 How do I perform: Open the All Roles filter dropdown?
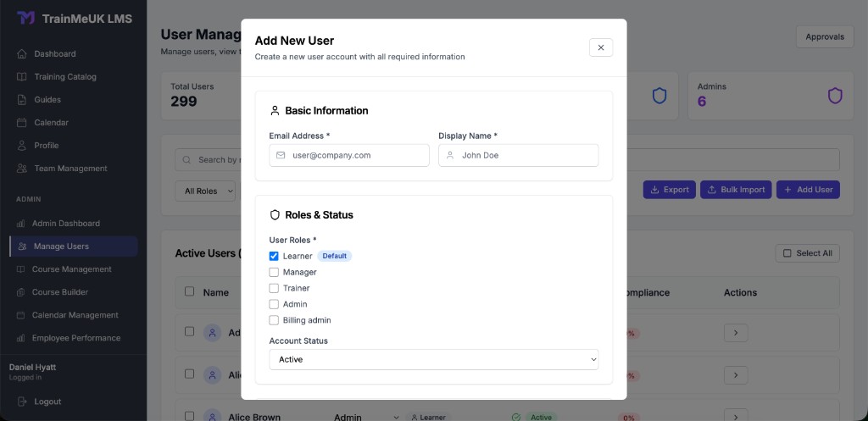click(x=205, y=191)
